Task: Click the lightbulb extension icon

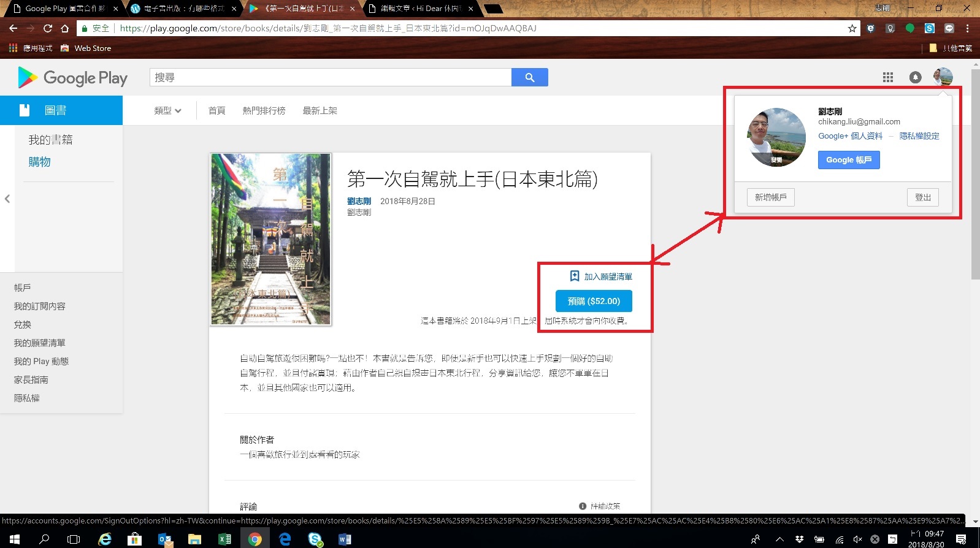Action: click(x=890, y=28)
